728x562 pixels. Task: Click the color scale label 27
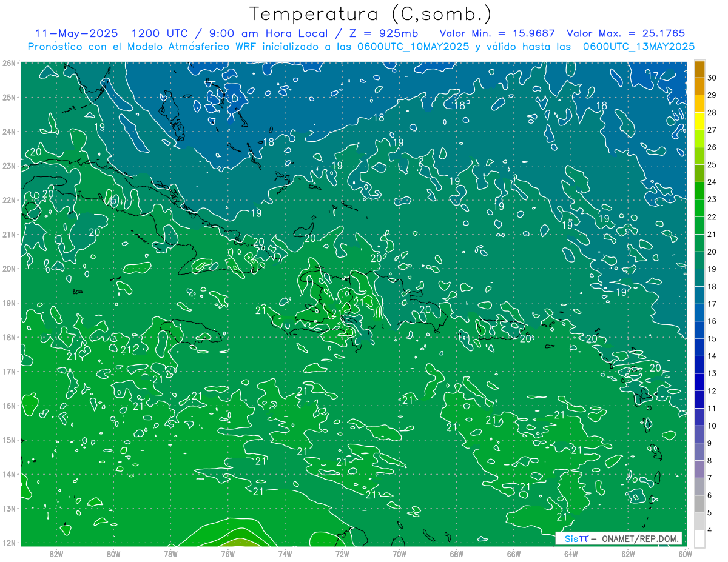point(712,130)
